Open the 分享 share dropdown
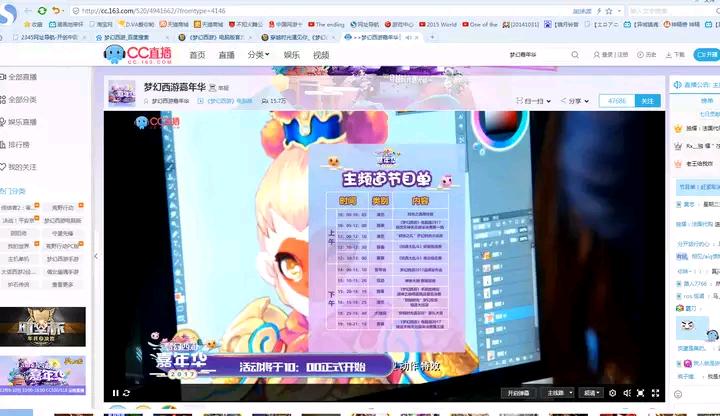Viewport: 720px width, 416px height. (576, 101)
